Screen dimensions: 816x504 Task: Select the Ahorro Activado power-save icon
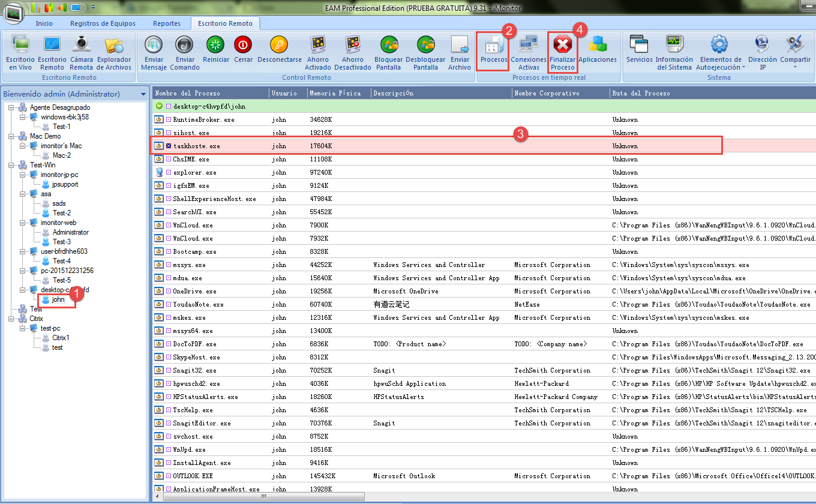(318, 53)
